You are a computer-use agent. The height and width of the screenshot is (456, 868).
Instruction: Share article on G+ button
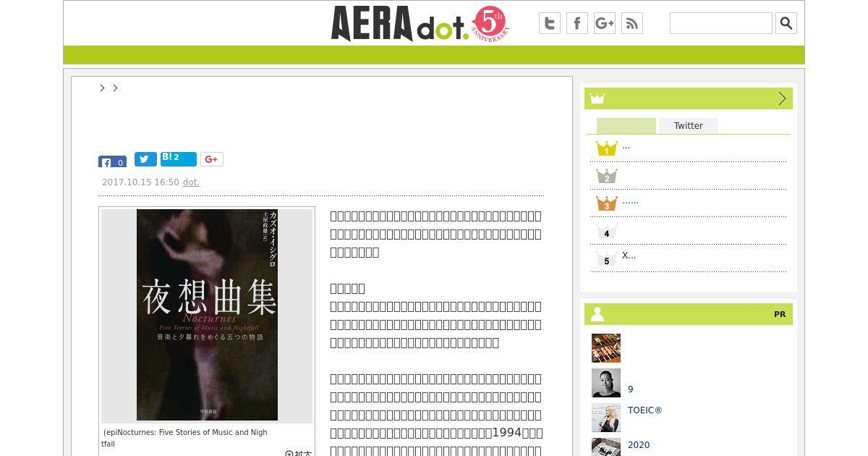point(212,159)
